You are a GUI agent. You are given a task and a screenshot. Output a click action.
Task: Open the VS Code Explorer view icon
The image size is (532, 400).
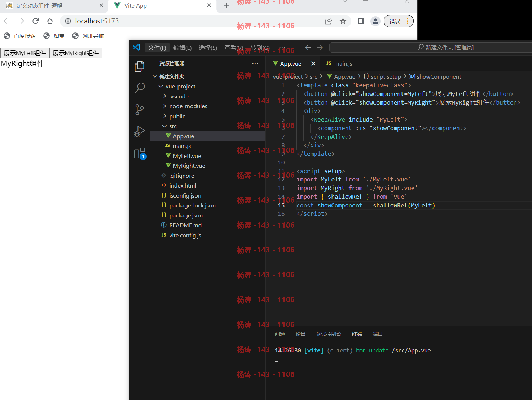[x=140, y=66]
